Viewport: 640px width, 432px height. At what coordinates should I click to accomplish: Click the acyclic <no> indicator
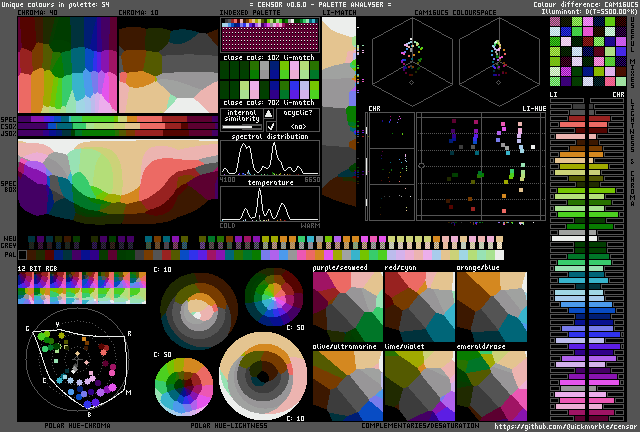coord(298,126)
